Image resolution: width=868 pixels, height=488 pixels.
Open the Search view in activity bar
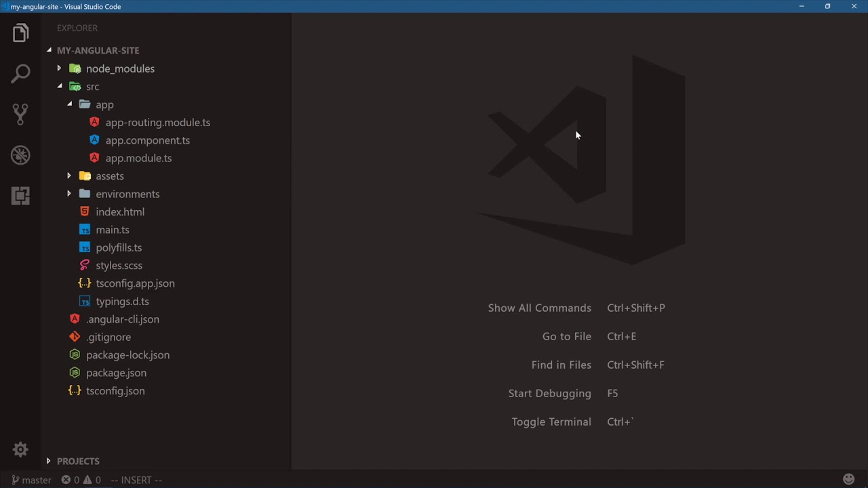click(x=20, y=73)
